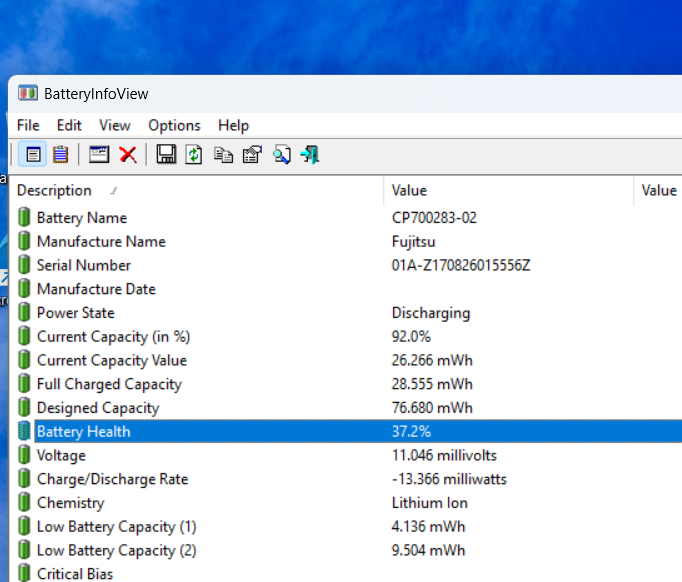Select the Serial Number row label

(84, 265)
